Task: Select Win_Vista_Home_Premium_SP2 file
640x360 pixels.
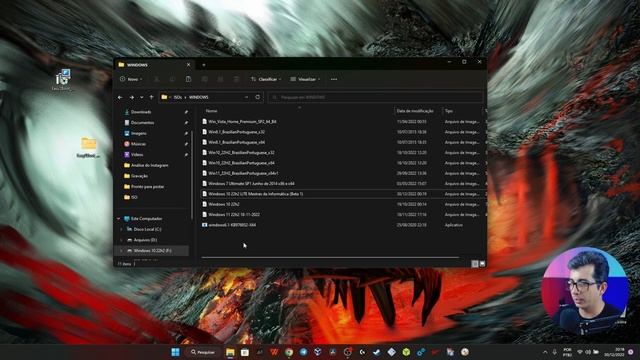Action: tap(242, 122)
